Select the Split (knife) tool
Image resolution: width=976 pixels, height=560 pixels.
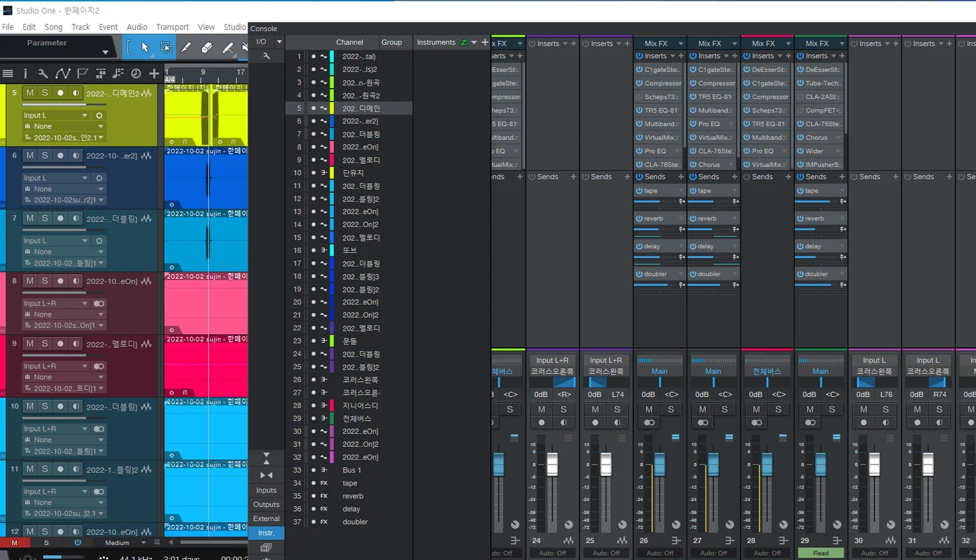(186, 47)
